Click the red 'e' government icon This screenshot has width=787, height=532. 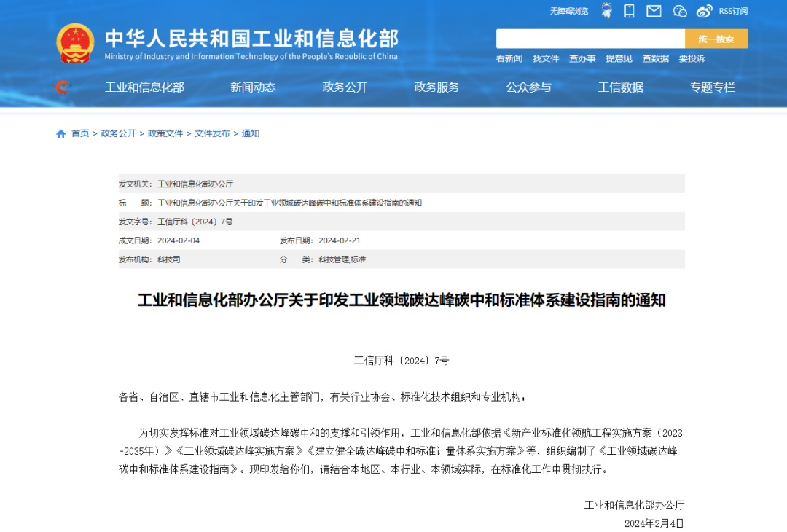(x=63, y=87)
